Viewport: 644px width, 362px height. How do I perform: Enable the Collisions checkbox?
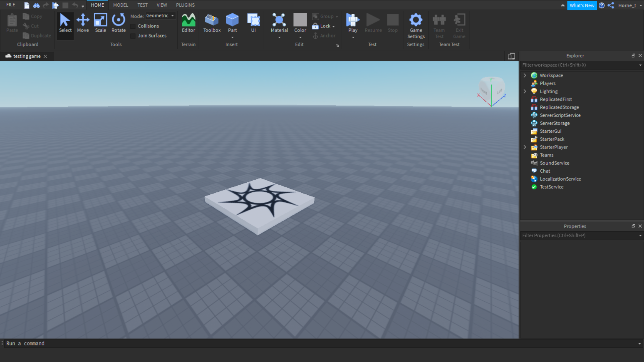pyautogui.click(x=133, y=26)
